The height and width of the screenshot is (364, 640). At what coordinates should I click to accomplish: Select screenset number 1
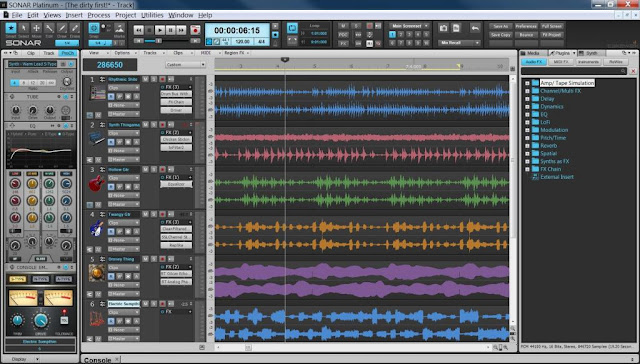[392, 35]
